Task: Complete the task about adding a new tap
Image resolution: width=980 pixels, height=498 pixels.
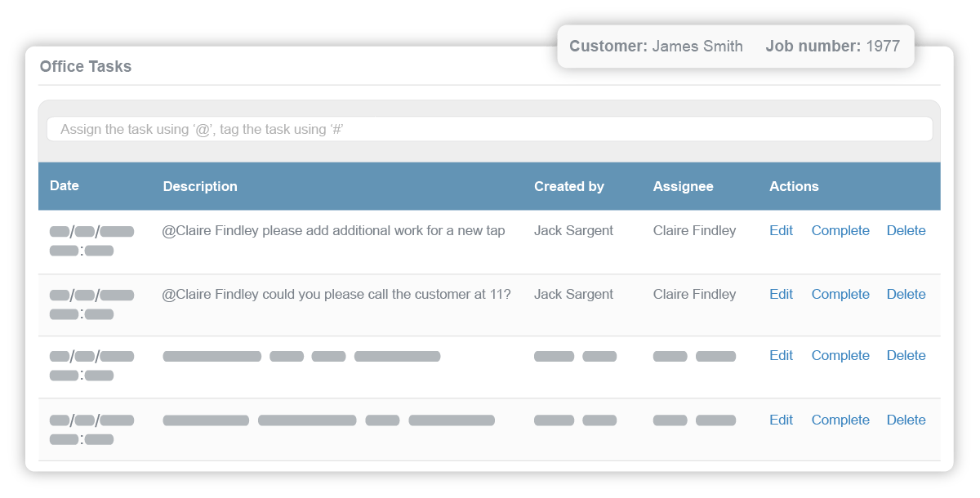Action: (x=840, y=230)
